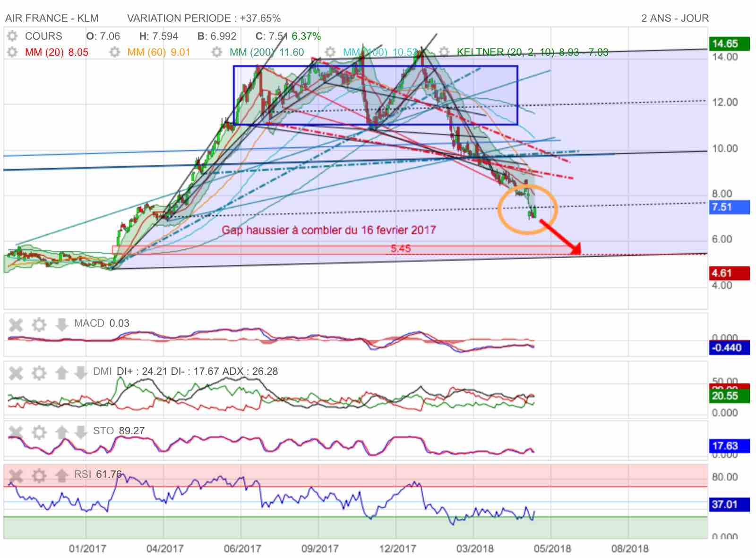Click the 06/2017 date axis label
The width and height of the screenshot is (756, 558).
pyautogui.click(x=242, y=549)
